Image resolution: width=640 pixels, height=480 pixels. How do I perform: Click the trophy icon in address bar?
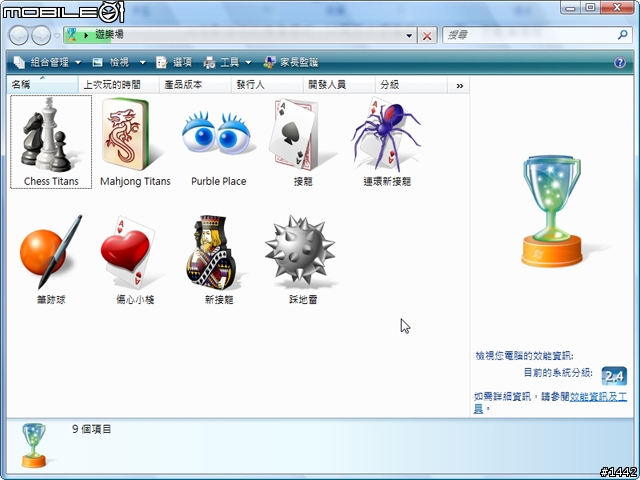(x=72, y=35)
